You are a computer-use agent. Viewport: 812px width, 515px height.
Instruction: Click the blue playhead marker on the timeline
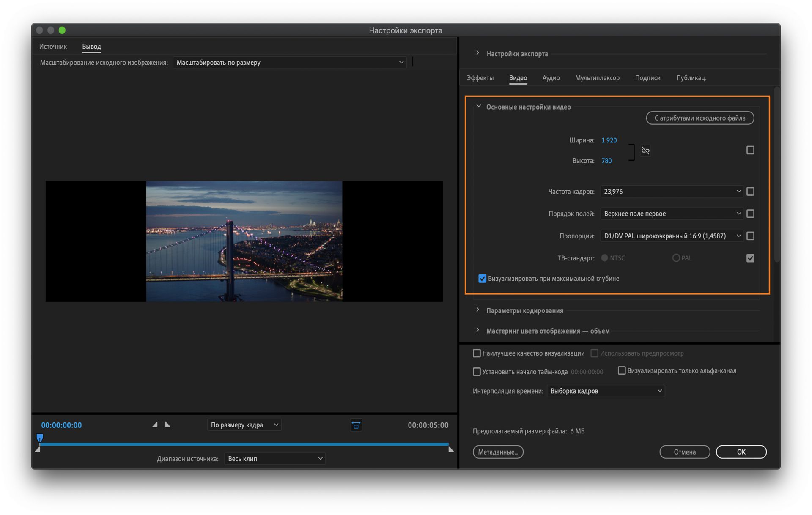click(x=40, y=438)
